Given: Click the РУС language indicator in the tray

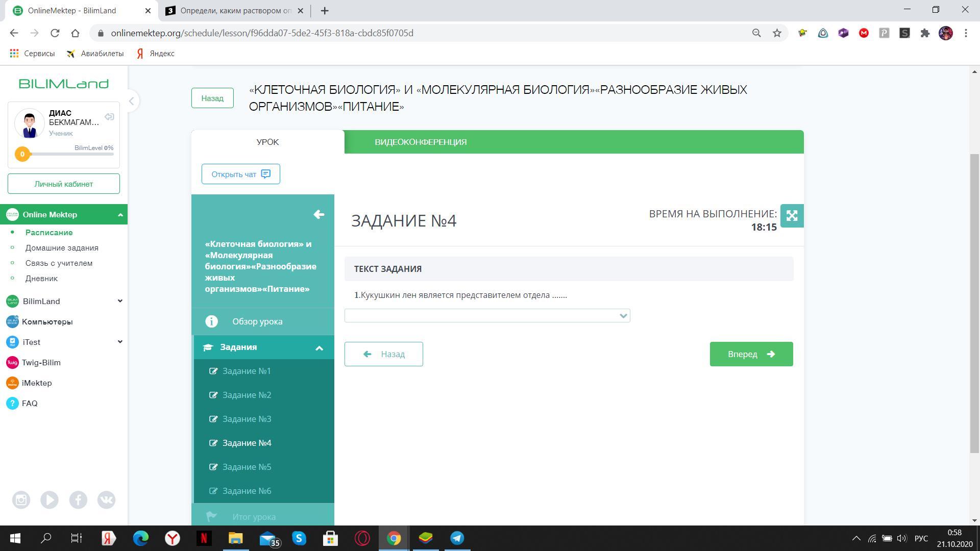Looking at the screenshot, I should [x=921, y=538].
